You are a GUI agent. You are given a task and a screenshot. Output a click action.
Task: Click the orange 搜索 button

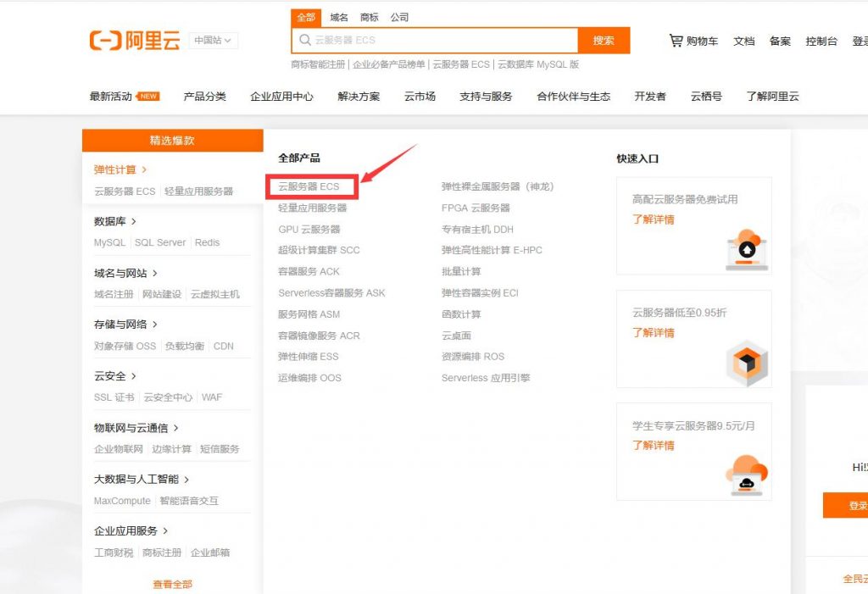[604, 40]
